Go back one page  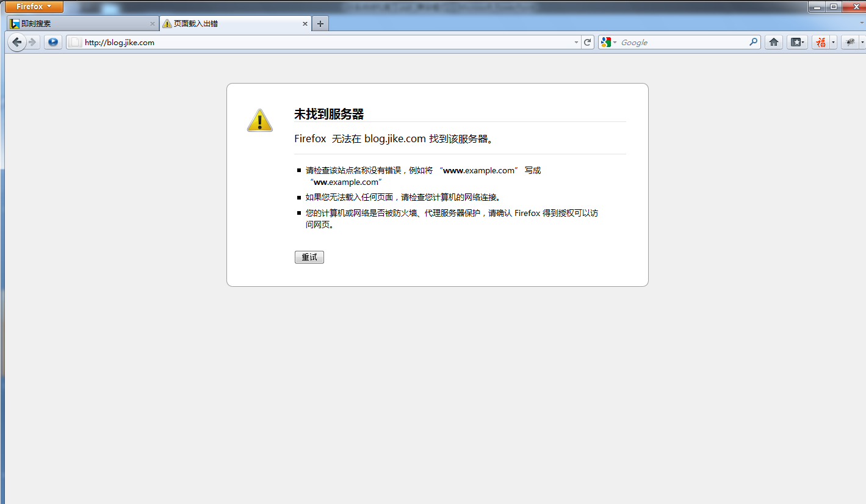pos(17,42)
